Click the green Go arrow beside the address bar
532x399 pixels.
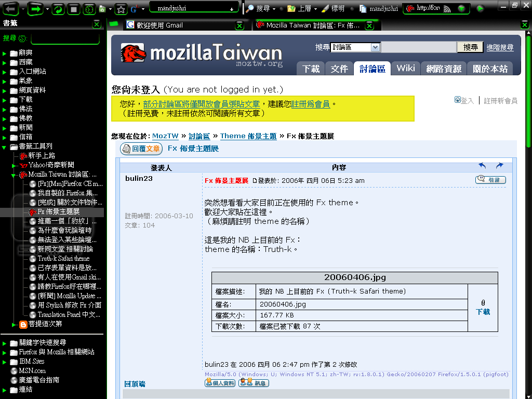click(x=480, y=9)
